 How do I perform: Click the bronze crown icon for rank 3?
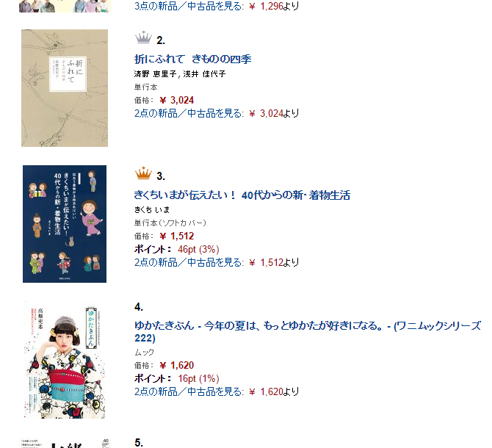(x=143, y=173)
